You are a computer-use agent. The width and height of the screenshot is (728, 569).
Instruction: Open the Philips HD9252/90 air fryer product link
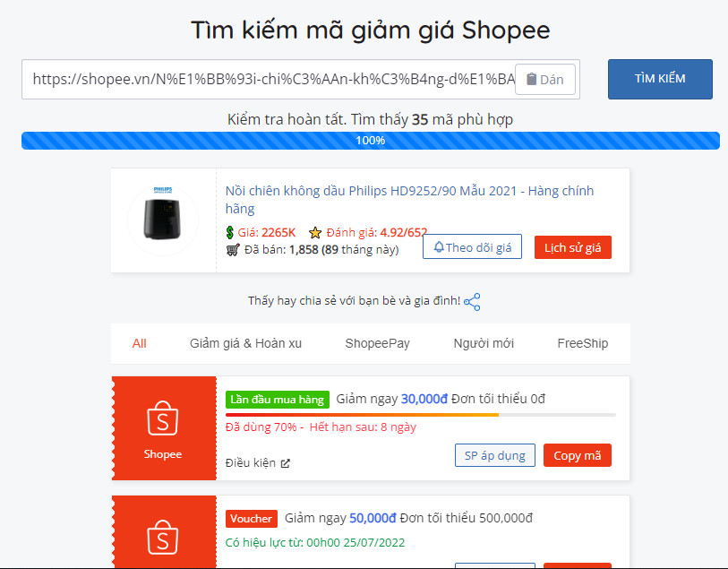coord(409,200)
